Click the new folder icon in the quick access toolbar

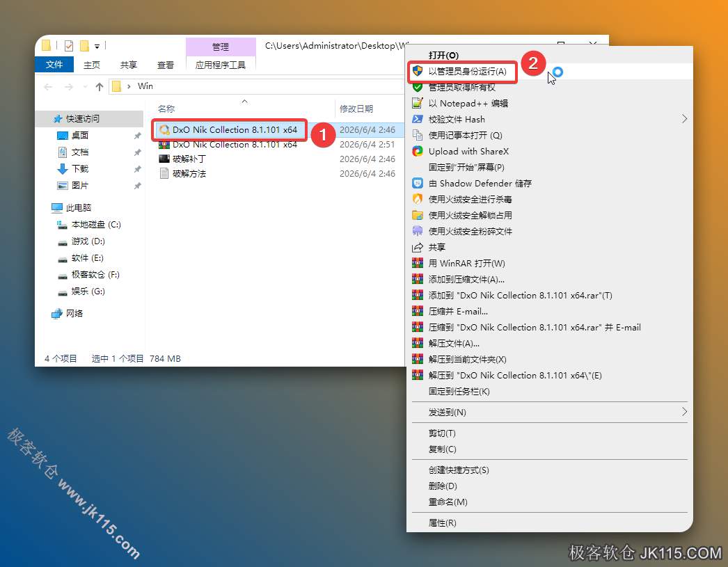tap(84, 46)
